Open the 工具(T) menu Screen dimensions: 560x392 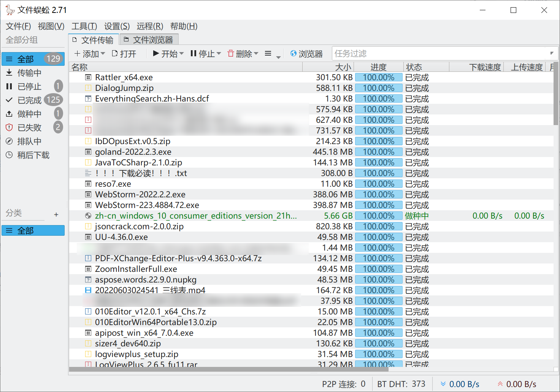coord(84,26)
